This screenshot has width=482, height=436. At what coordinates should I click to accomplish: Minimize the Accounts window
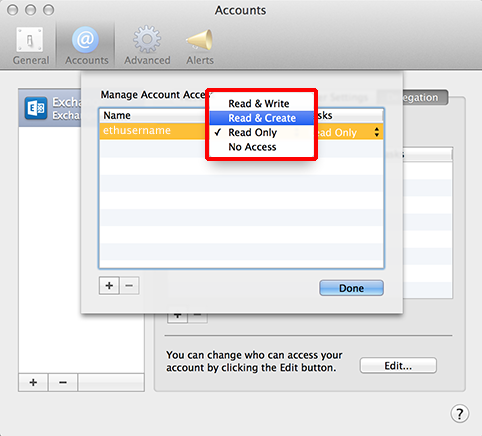click(x=30, y=10)
